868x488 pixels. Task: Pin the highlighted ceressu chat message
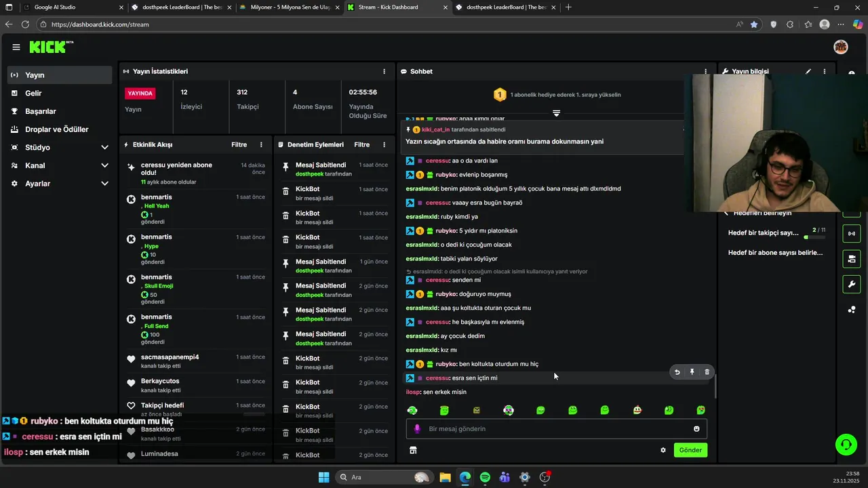pyautogui.click(x=692, y=371)
